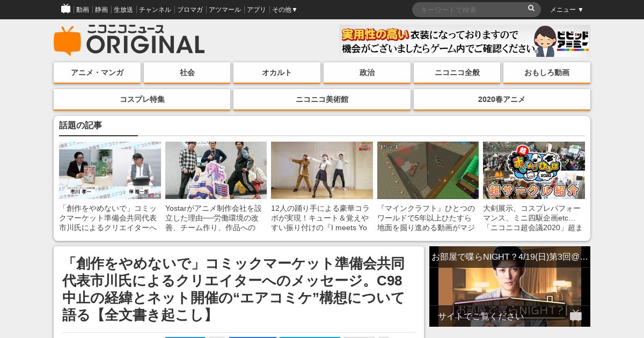Image resolution: width=644 pixels, height=338 pixels.
Task: Select the ニコニコ全般 category tab
Action: click(x=457, y=72)
